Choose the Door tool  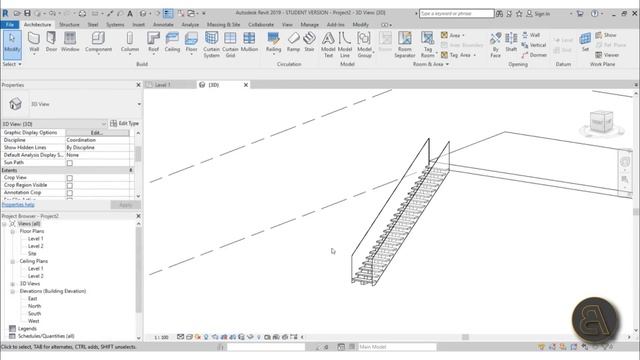51,42
